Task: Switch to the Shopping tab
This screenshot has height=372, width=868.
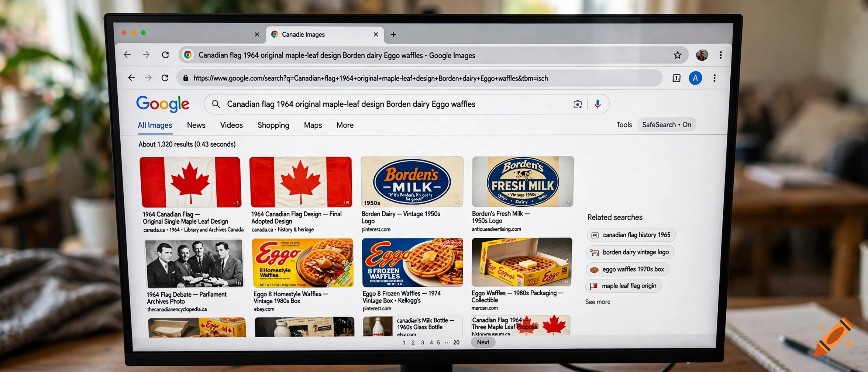Action: pyautogui.click(x=273, y=125)
